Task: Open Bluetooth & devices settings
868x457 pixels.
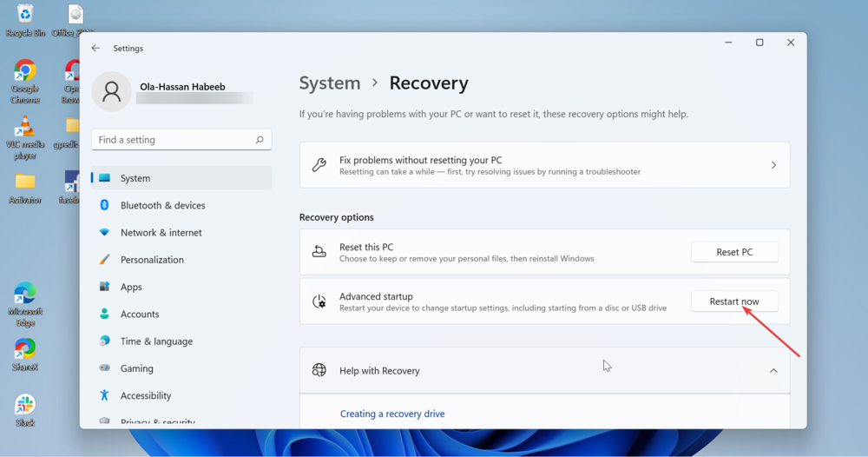Action: pos(181,205)
